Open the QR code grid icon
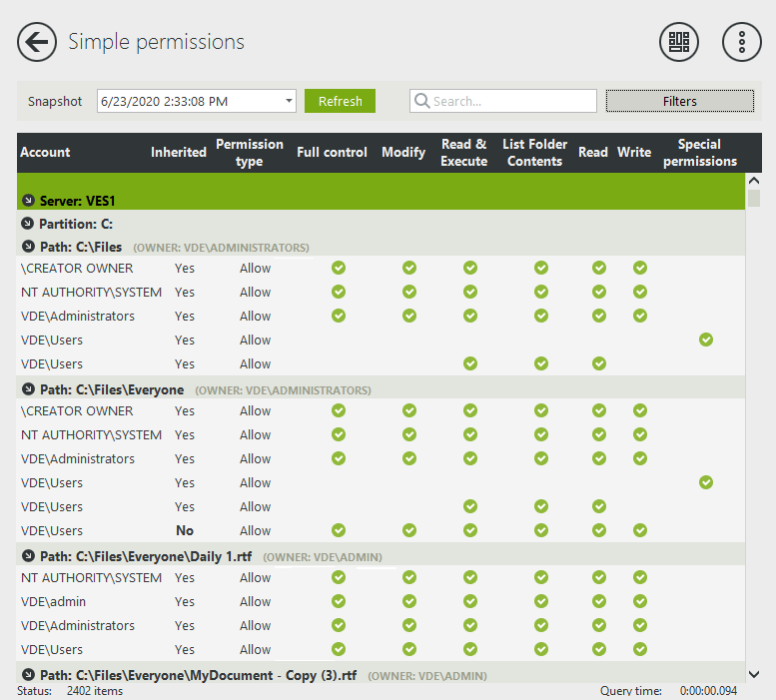 (679, 42)
